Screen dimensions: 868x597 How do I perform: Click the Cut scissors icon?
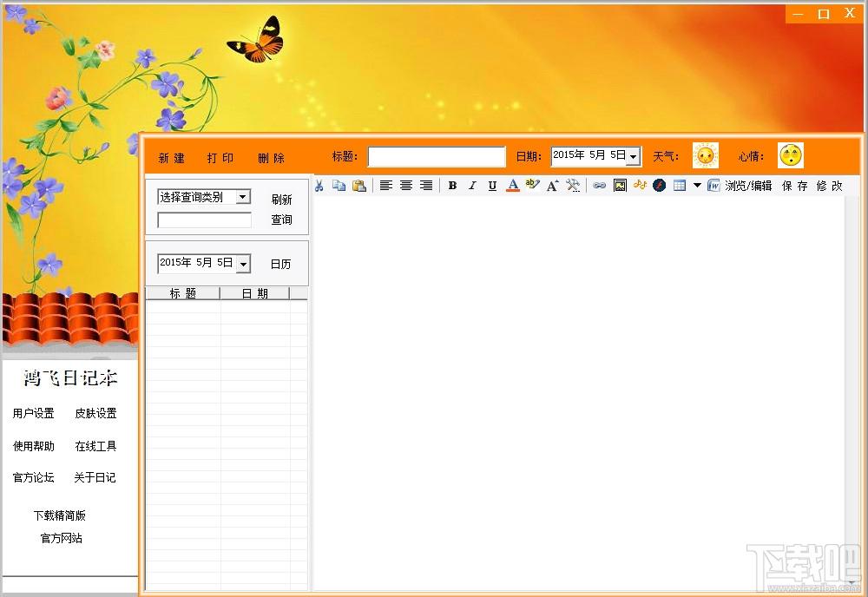coord(319,186)
